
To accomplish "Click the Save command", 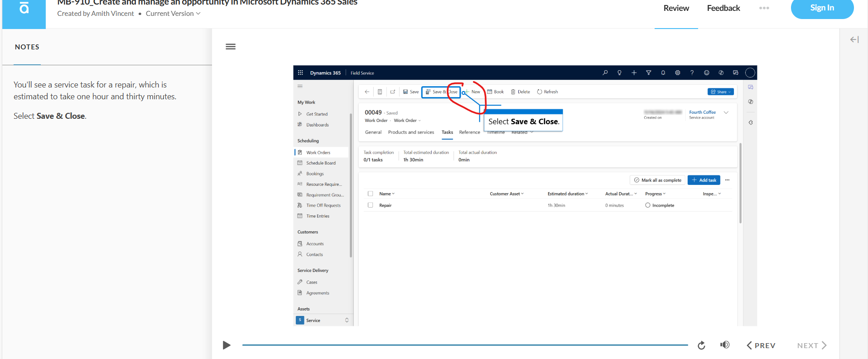I will point(411,92).
